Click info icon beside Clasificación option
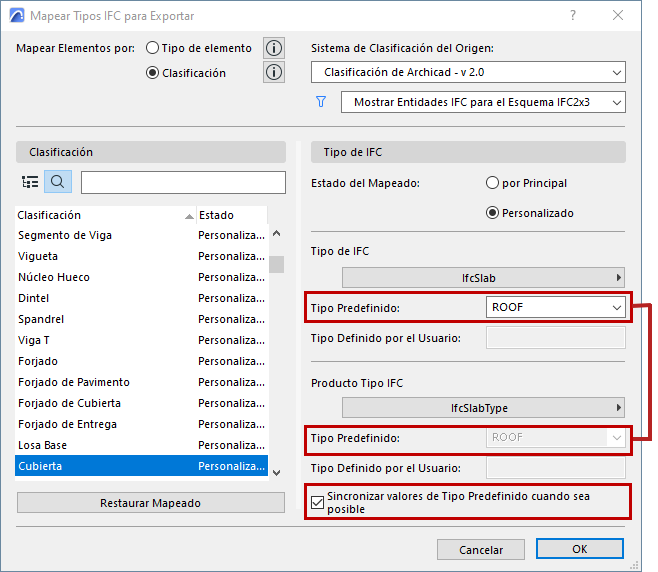 pos(274,72)
